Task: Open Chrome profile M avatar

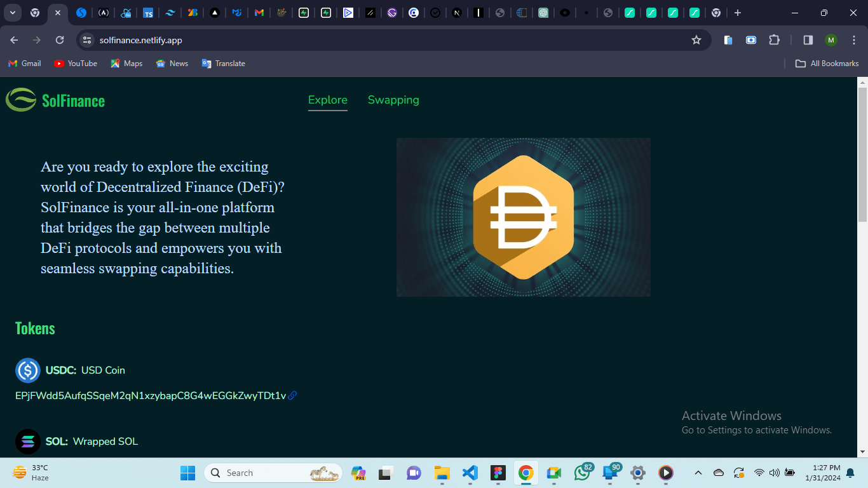Action: point(831,40)
